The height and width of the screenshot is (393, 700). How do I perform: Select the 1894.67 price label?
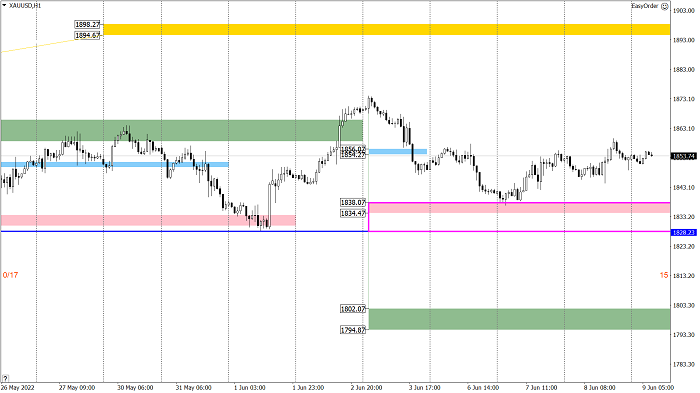pyautogui.click(x=88, y=35)
